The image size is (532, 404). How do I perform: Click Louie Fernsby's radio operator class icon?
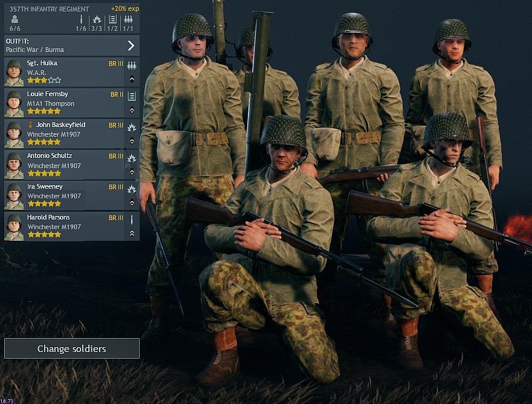coord(132,96)
